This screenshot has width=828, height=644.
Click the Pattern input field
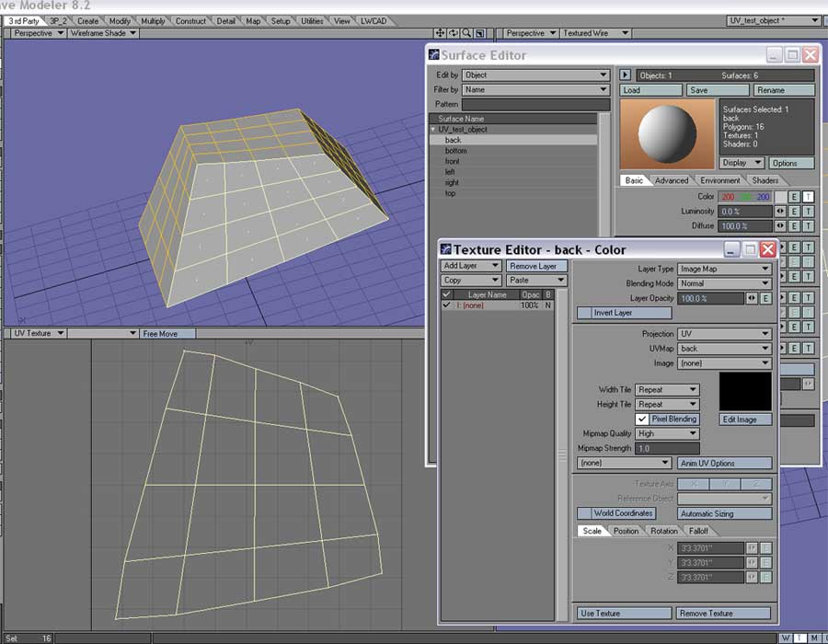[536, 104]
